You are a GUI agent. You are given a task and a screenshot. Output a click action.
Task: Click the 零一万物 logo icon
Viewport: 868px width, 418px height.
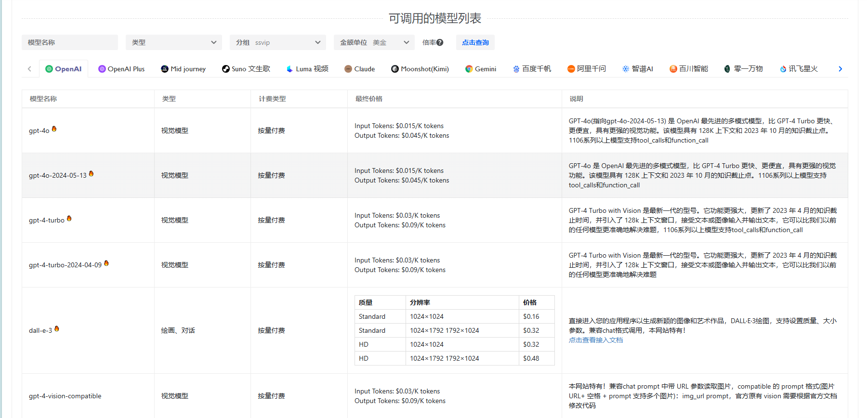[727, 69]
